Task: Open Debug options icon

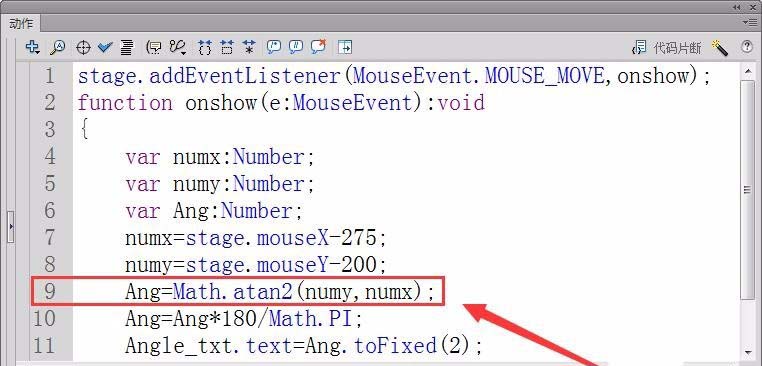Action: [x=178, y=47]
